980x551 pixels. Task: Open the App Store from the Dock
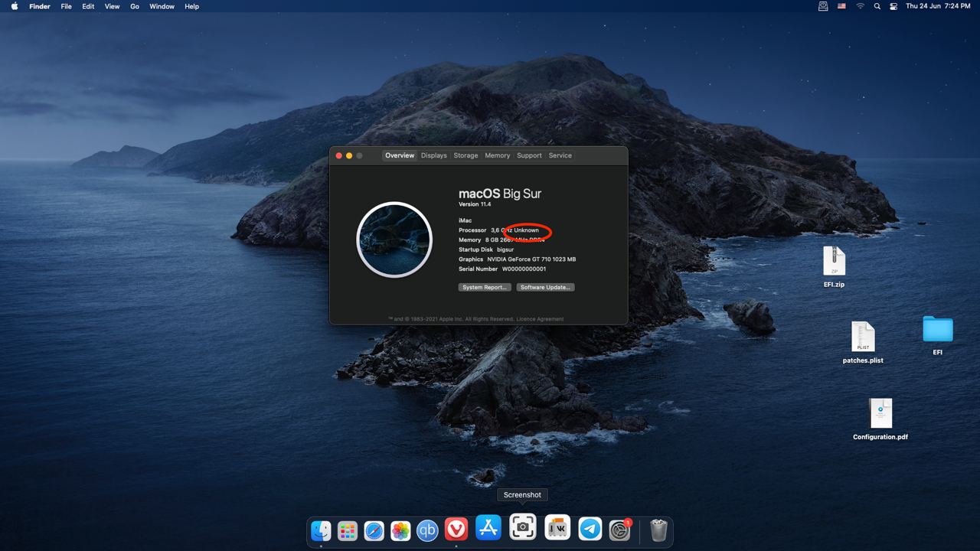pos(488,527)
